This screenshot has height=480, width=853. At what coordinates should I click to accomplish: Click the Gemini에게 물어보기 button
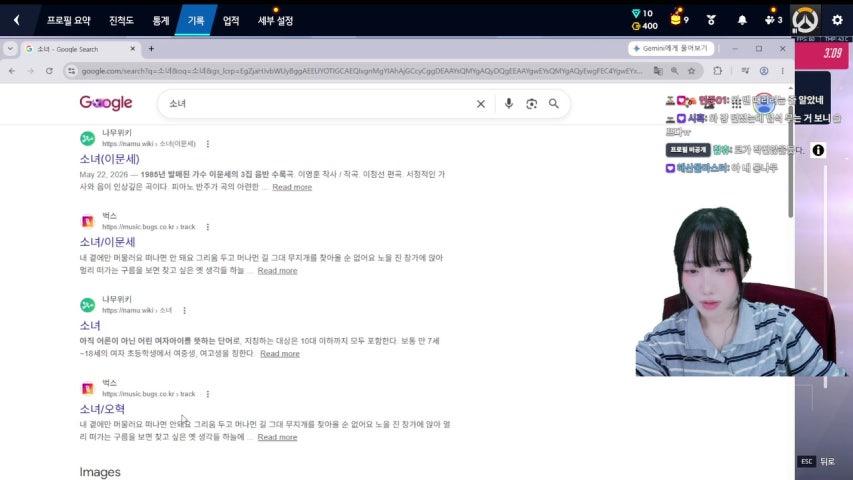point(671,48)
